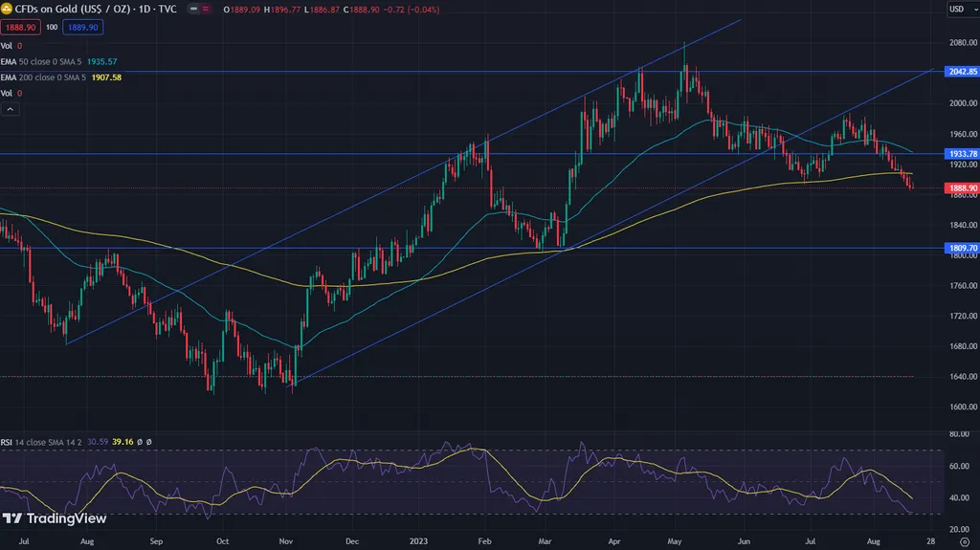Click the 1933.78 price level label

(x=960, y=154)
